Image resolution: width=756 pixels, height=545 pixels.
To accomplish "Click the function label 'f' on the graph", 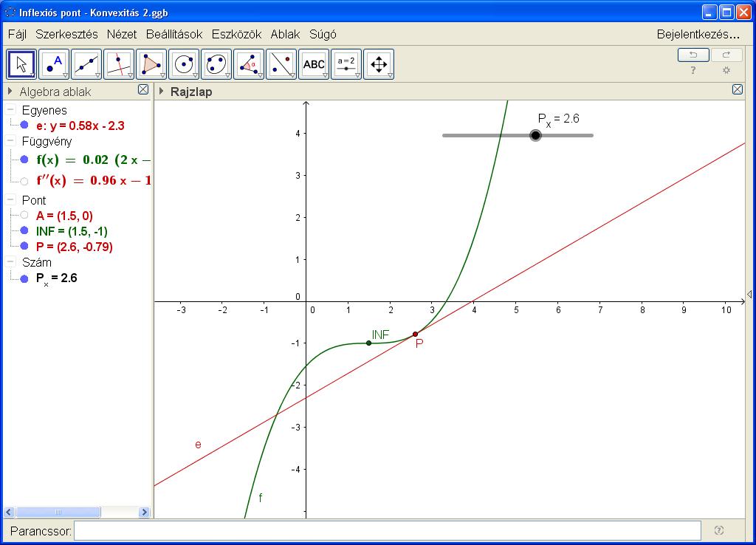I will (261, 498).
